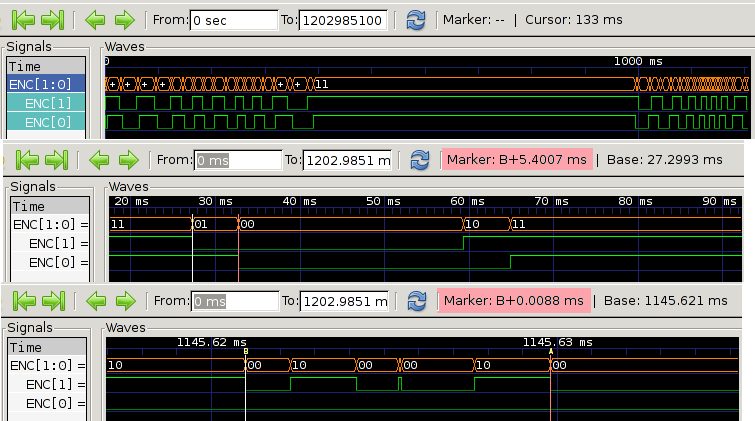755x421 pixels.
Task: Step right arrow in middle window
Action: (x=129, y=160)
